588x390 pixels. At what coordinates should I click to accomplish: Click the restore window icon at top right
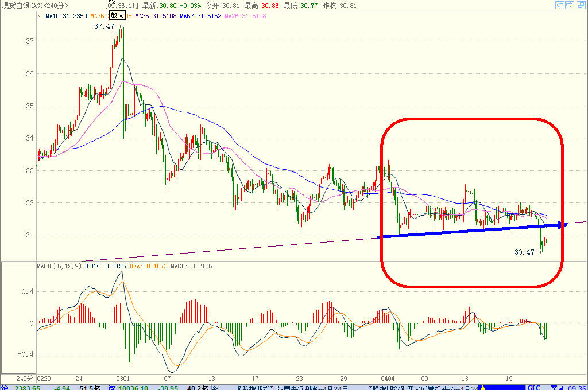(581, 5)
